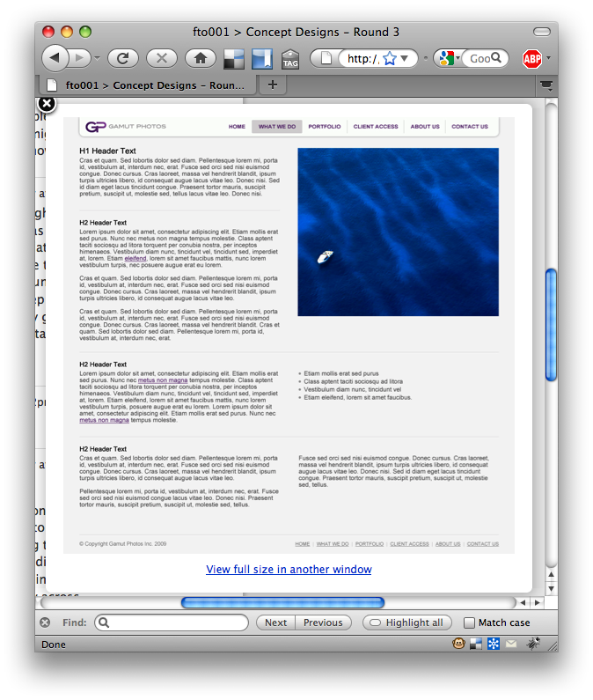Open a new tab with plus button
Image resolution: width=593 pixels, height=700 pixels.
272,85
